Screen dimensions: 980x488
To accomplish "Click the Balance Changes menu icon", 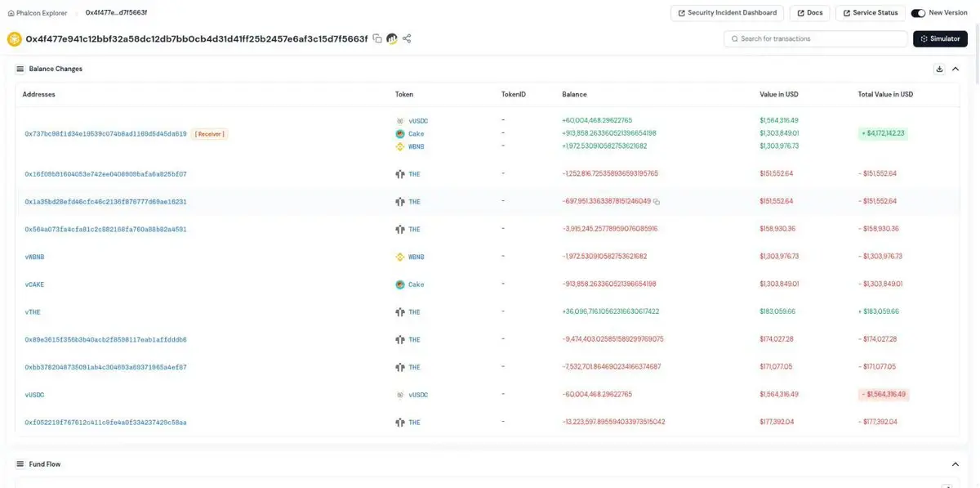I will click(20, 69).
